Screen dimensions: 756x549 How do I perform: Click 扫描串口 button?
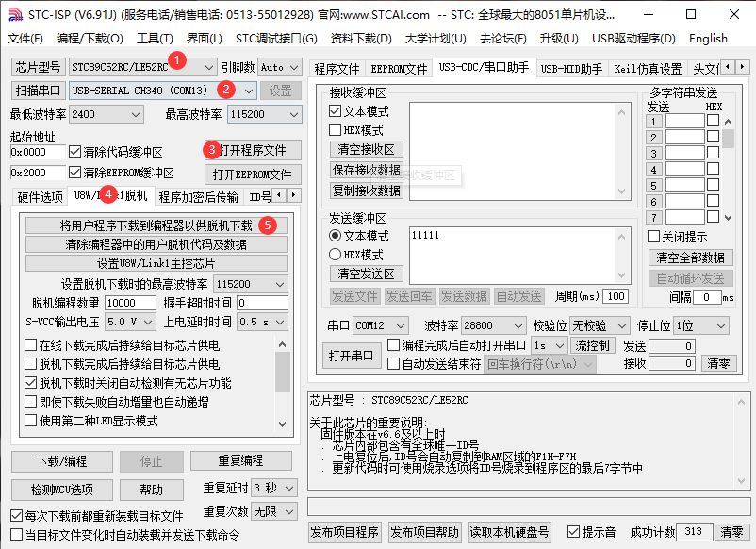[38, 91]
